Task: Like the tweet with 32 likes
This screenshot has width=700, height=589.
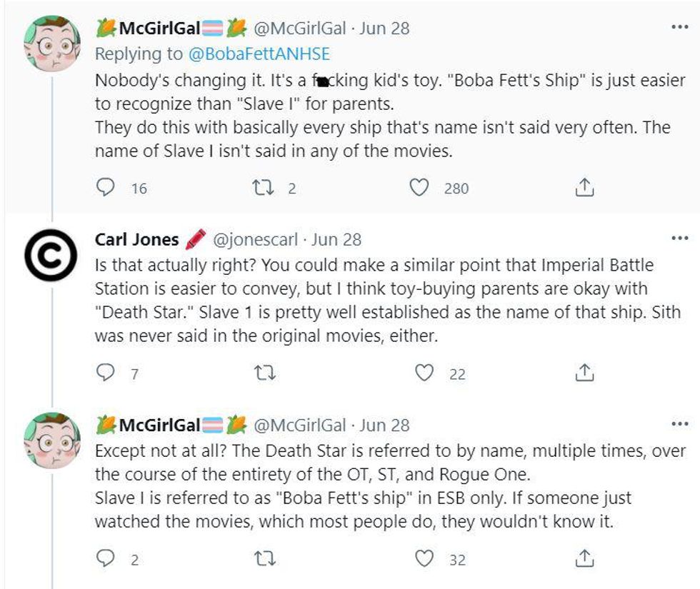Action: pos(425,559)
